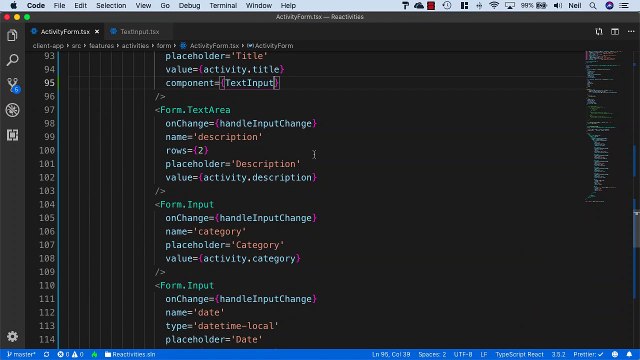Synchronize changes in the status bar

click(47, 354)
